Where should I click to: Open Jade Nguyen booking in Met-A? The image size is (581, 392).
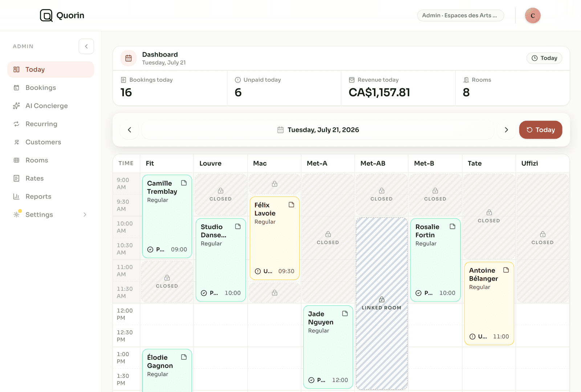pyautogui.click(x=328, y=347)
